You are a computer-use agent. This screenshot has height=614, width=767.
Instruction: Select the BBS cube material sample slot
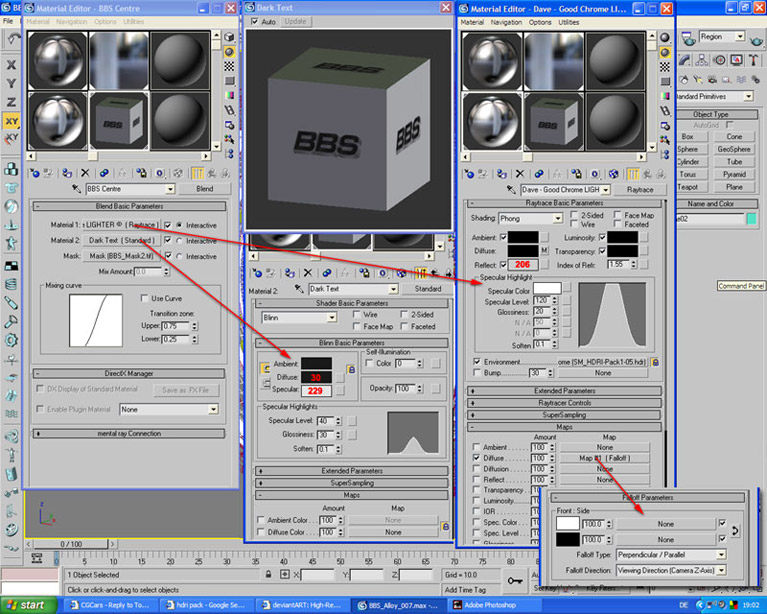tap(119, 123)
